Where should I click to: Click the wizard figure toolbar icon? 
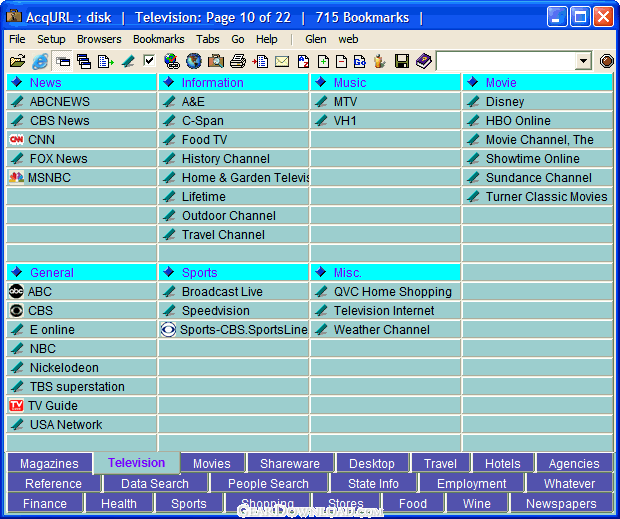click(x=379, y=61)
